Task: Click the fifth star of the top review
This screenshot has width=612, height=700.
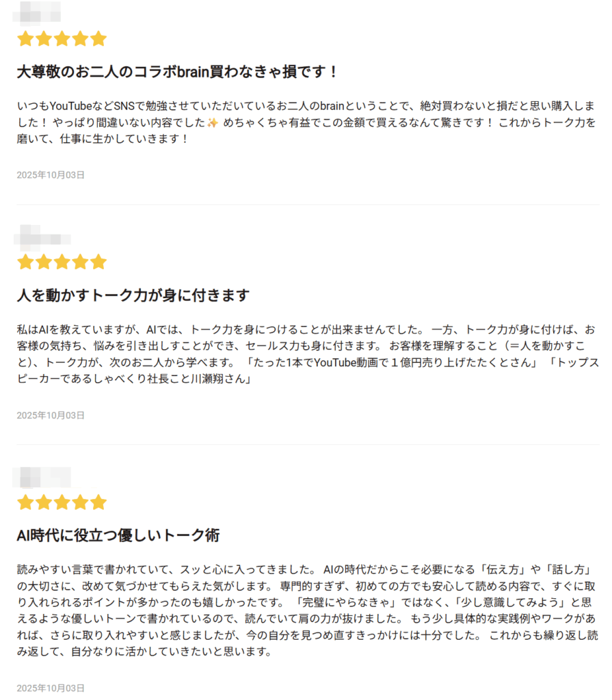Action: (x=98, y=38)
